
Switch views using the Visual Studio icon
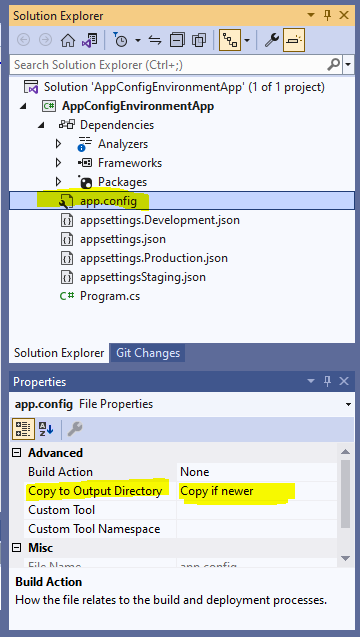pos(89,40)
